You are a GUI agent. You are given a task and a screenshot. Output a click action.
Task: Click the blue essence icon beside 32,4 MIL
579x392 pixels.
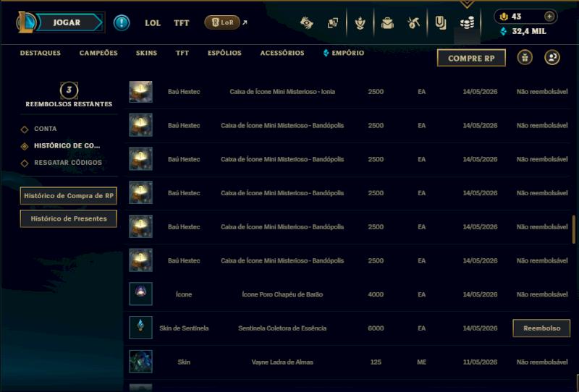click(503, 31)
